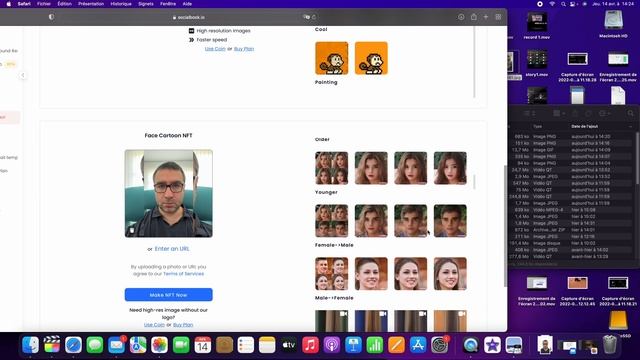Screen dimensions: 640x360
Task: Open the Trash in dock
Action: tap(609, 344)
